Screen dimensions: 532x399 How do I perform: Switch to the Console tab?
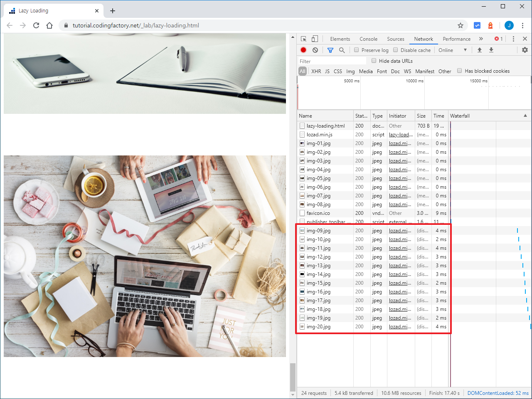point(368,39)
